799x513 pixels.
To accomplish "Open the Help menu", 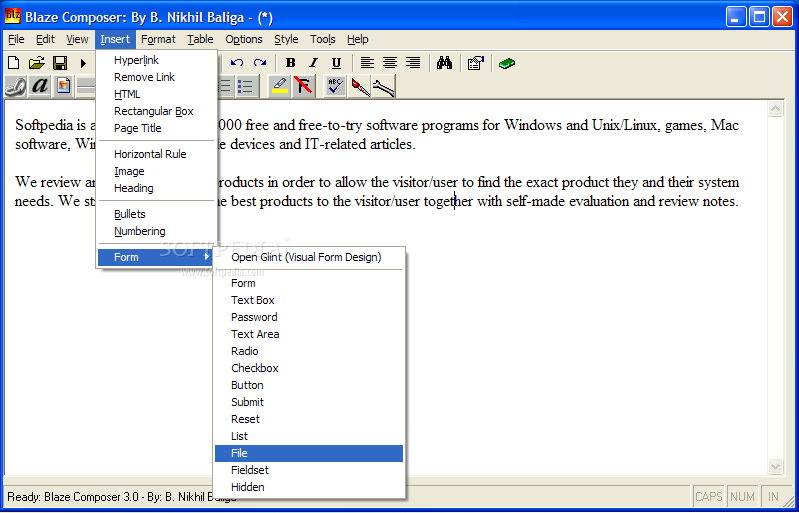I will pyautogui.click(x=358, y=39).
